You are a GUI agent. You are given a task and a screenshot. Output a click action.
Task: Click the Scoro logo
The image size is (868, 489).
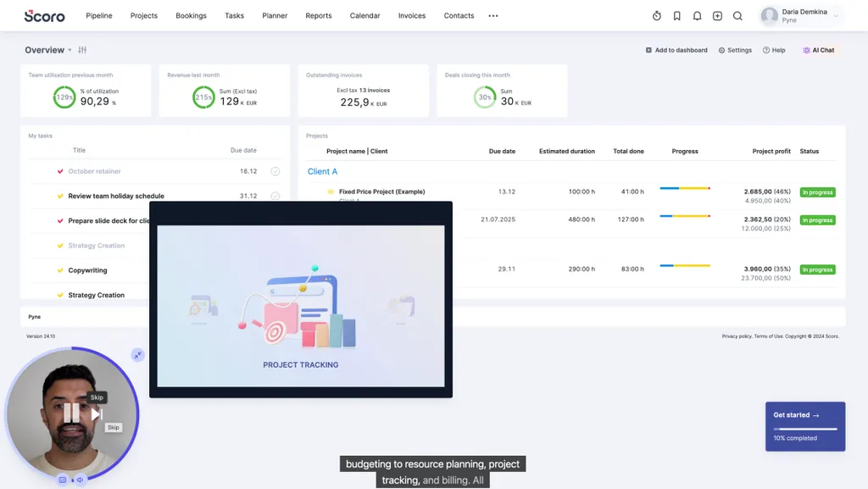(44, 16)
